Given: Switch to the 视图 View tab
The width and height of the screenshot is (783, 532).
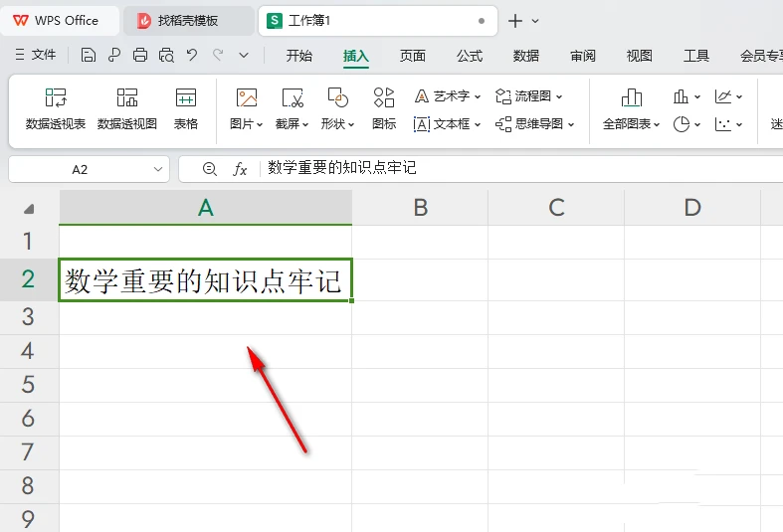Looking at the screenshot, I should click(x=639, y=56).
